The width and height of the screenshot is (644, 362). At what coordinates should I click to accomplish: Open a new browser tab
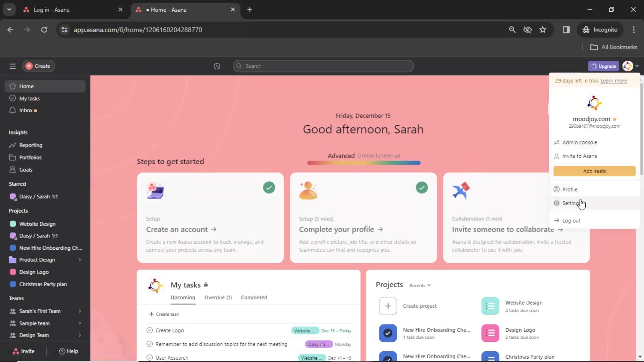250,10
